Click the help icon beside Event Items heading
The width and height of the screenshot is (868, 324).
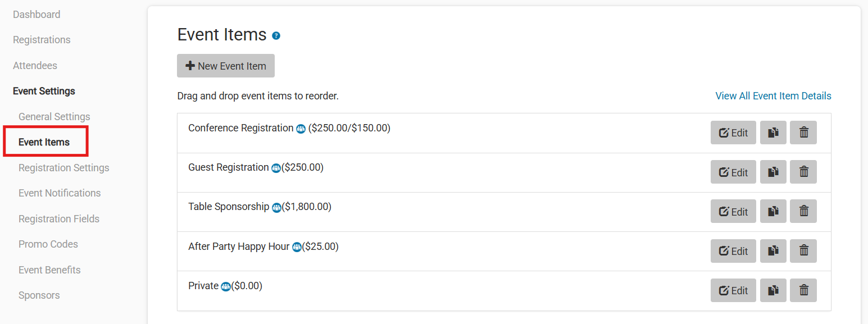click(x=276, y=36)
